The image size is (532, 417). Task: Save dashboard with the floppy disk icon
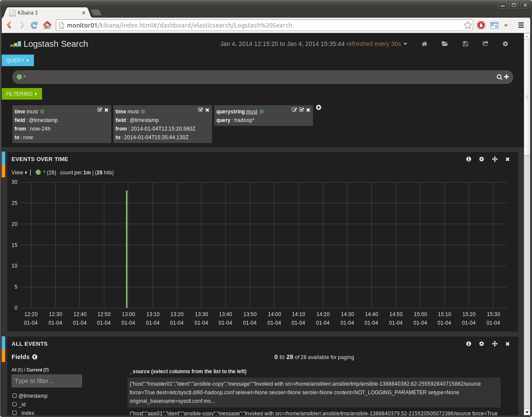(465, 44)
